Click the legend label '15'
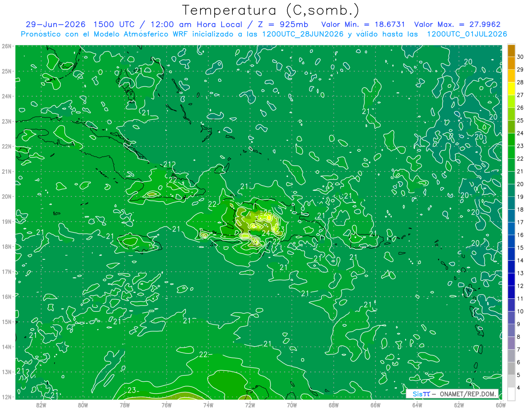The image size is (532, 411). (520, 248)
